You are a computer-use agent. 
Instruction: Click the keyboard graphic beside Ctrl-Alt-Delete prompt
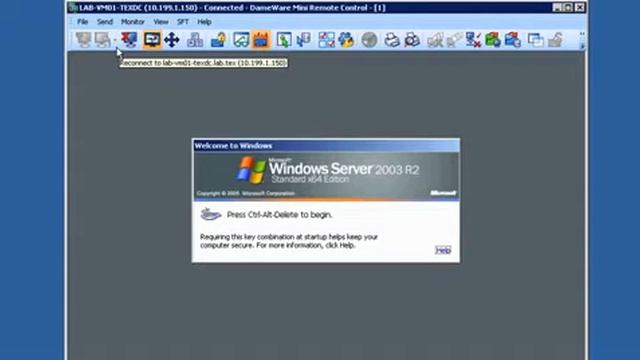(x=211, y=214)
